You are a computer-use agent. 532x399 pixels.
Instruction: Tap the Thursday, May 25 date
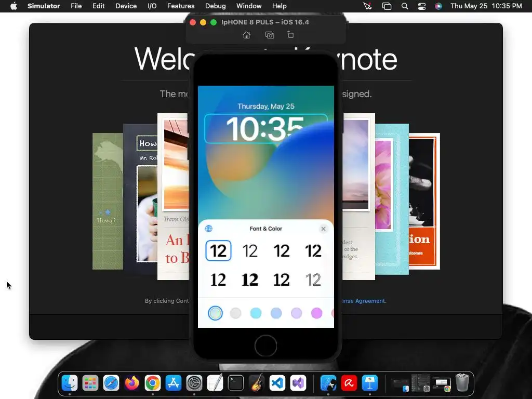point(266,106)
